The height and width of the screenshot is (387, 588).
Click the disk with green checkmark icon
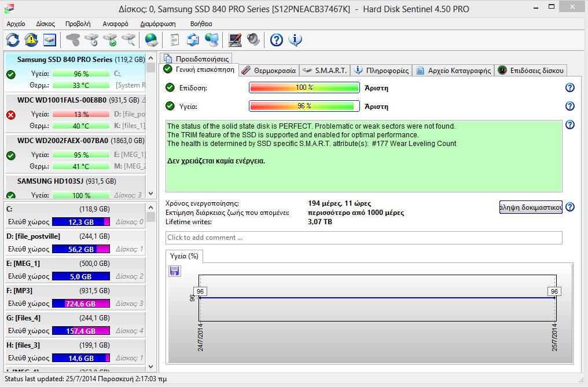pyautogui.click(x=110, y=40)
